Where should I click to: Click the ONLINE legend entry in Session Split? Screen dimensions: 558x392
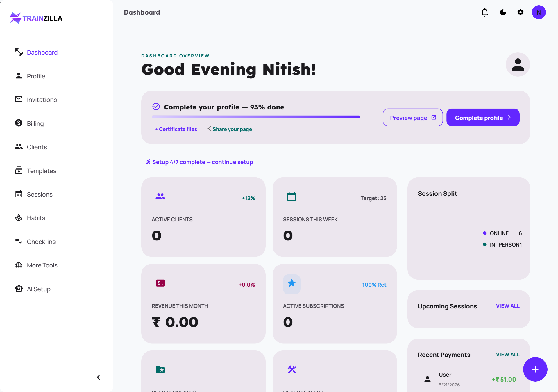click(x=502, y=233)
